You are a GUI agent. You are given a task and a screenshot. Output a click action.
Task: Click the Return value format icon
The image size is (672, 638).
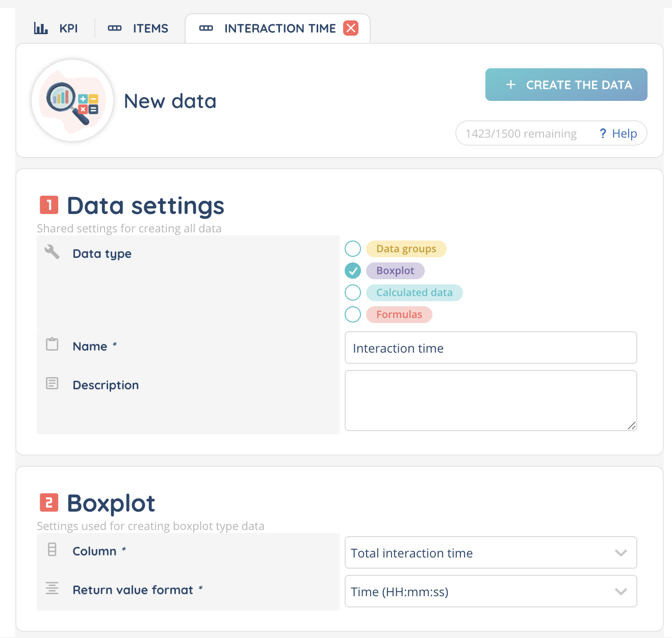coord(52,588)
